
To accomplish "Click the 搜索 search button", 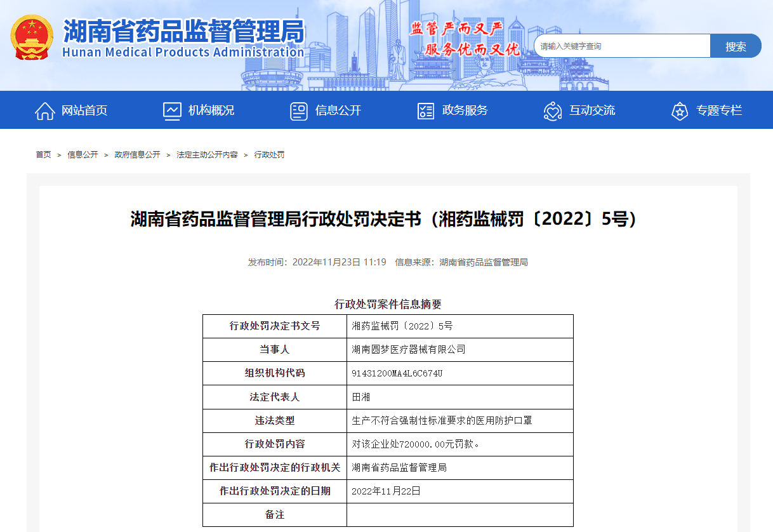I will pos(736,46).
